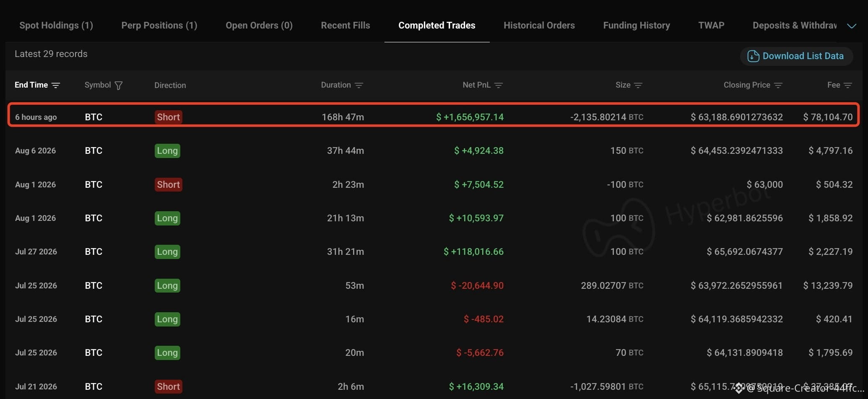Image resolution: width=868 pixels, height=399 pixels.
Task: Open the Spot Holdings (1) tab
Action: coord(56,25)
